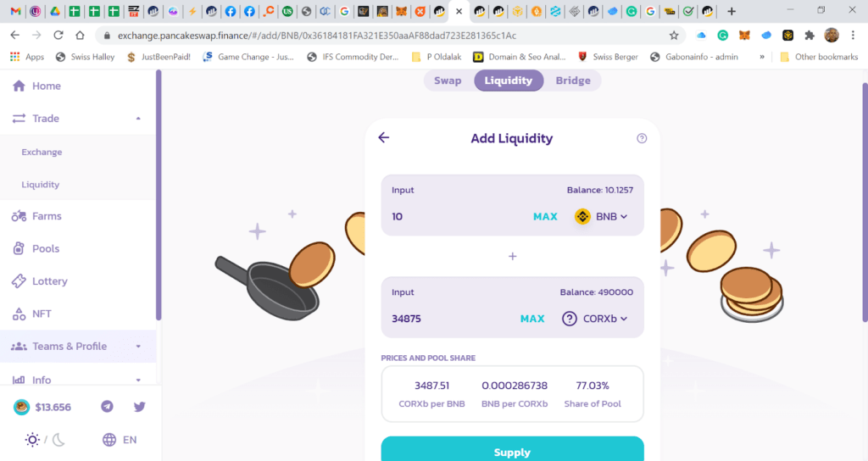Switch to light mode sun icon

pos(32,440)
